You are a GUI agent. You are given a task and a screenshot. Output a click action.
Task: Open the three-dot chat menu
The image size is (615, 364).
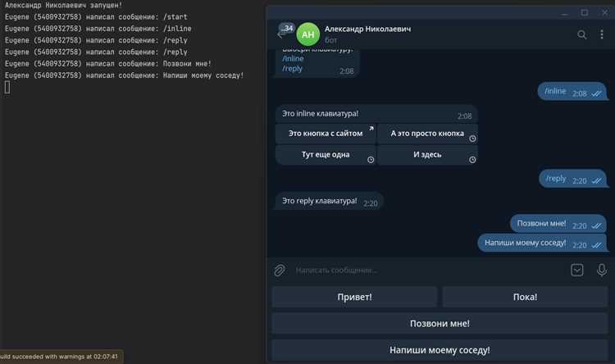click(601, 34)
